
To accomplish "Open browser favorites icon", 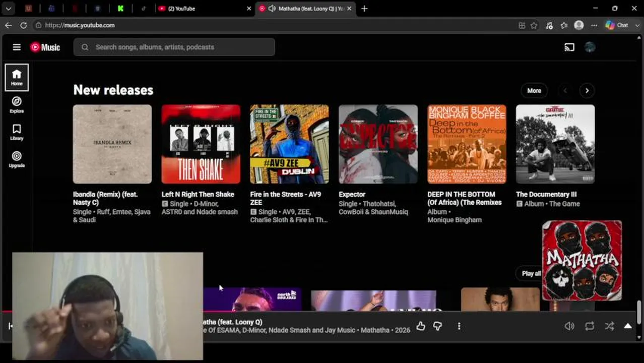I will [564, 25].
